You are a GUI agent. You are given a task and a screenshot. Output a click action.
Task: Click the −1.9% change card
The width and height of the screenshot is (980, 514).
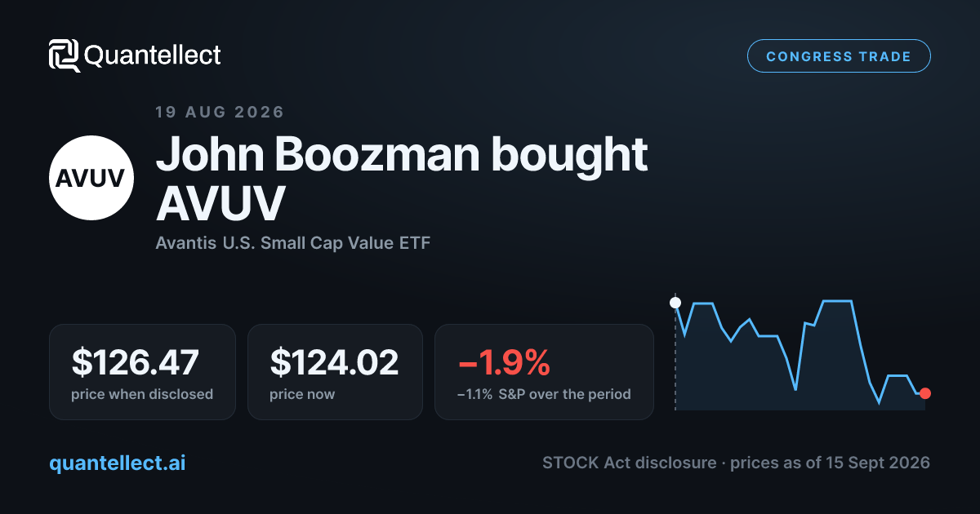click(x=544, y=372)
